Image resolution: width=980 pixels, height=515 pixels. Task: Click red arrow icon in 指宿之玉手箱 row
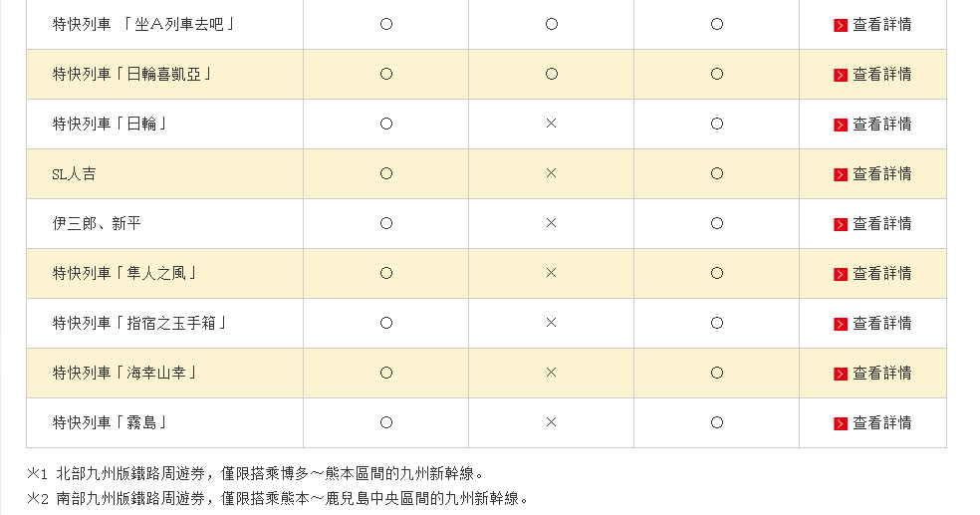[x=841, y=324]
